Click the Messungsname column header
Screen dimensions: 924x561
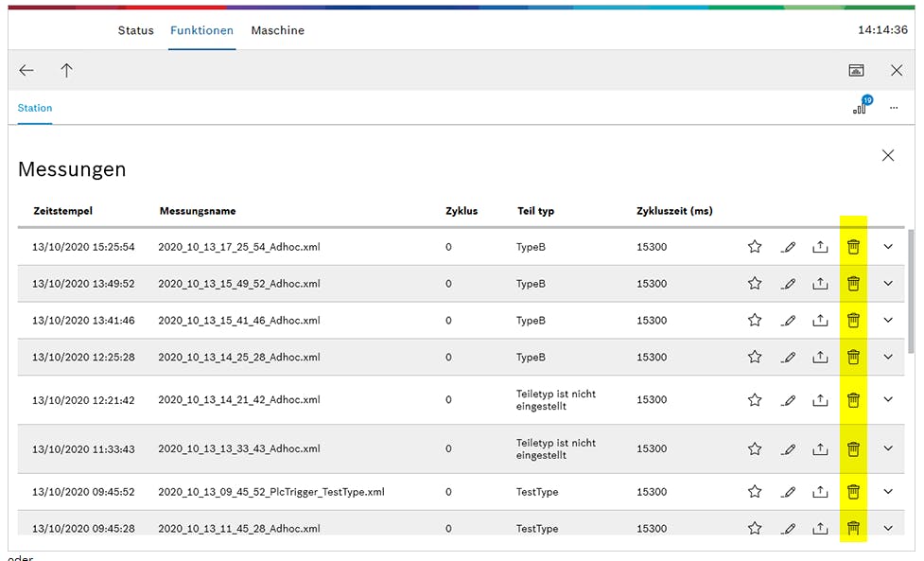pyautogui.click(x=198, y=211)
